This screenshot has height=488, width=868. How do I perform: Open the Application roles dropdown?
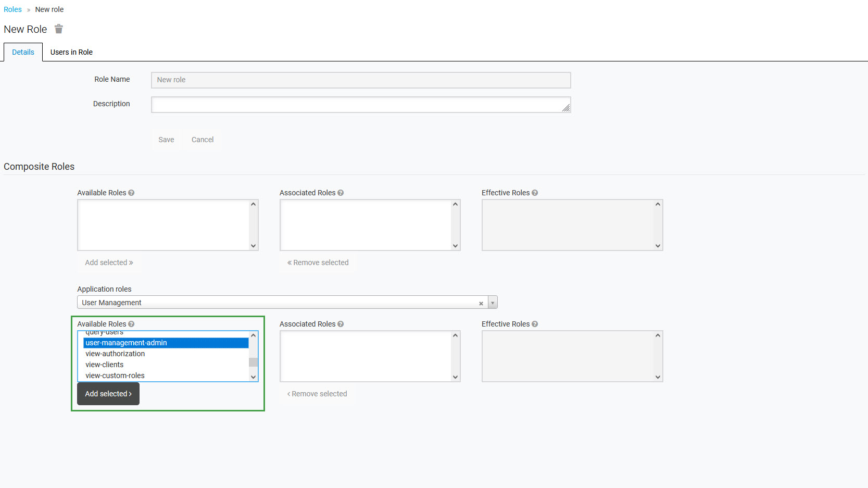click(493, 303)
